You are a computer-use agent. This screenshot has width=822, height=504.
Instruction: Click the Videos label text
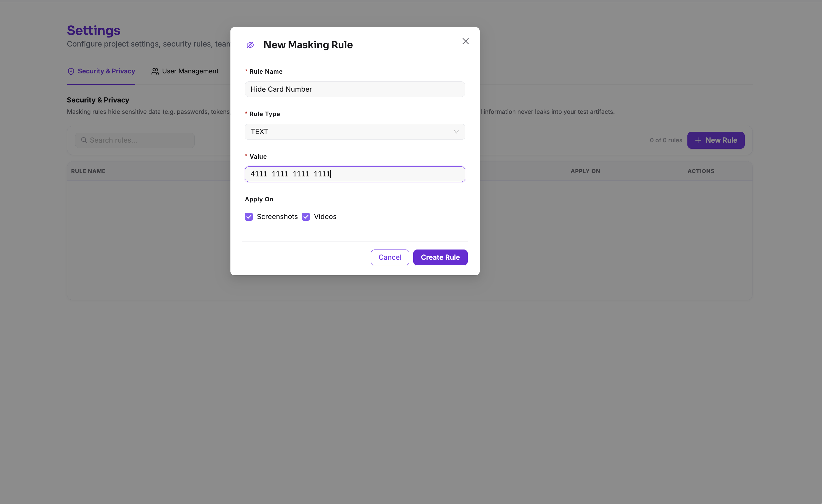click(325, 217)
